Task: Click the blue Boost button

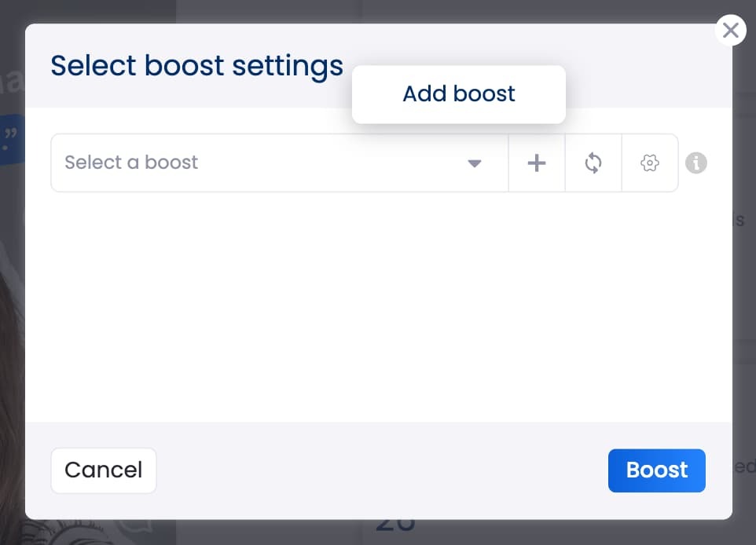Action: coord(656,470)
